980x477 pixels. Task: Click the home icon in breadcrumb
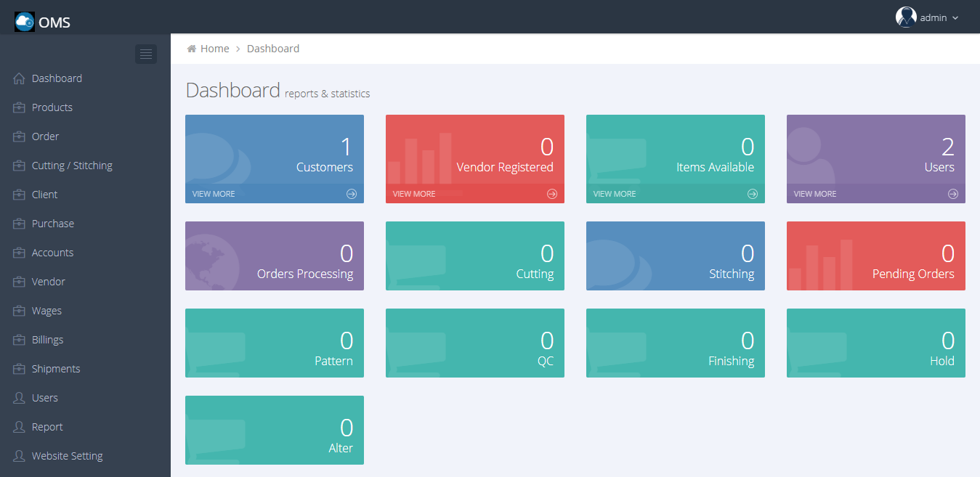pyautogui.click(x=192, y=49)
